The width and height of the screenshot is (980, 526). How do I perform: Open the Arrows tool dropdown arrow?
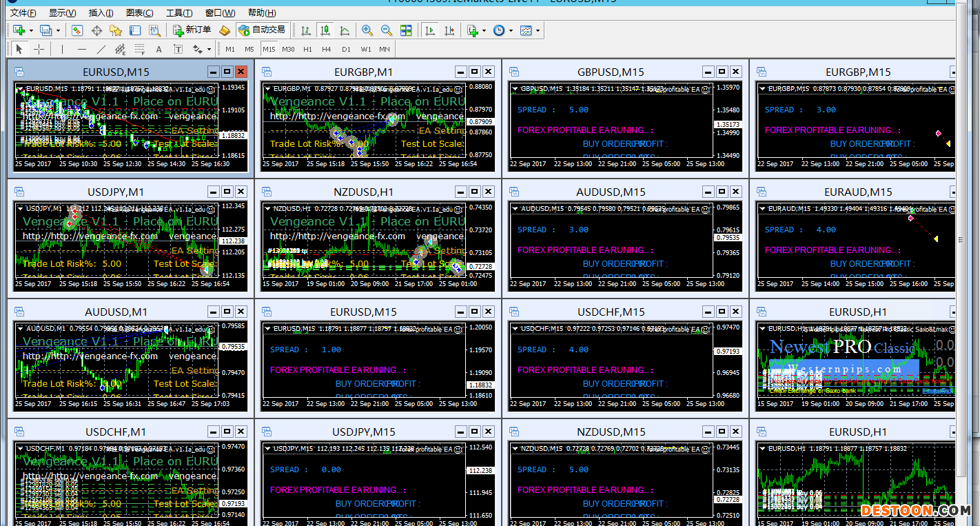click(209, 49)
